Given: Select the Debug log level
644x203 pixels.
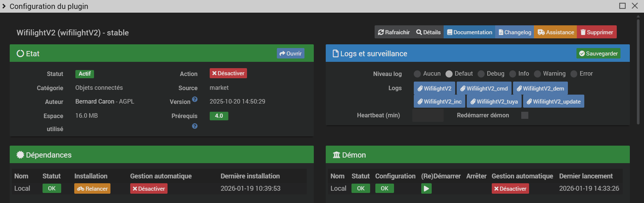Looking at the screenshot, I should pyautogui.click(x=481, y=74).
